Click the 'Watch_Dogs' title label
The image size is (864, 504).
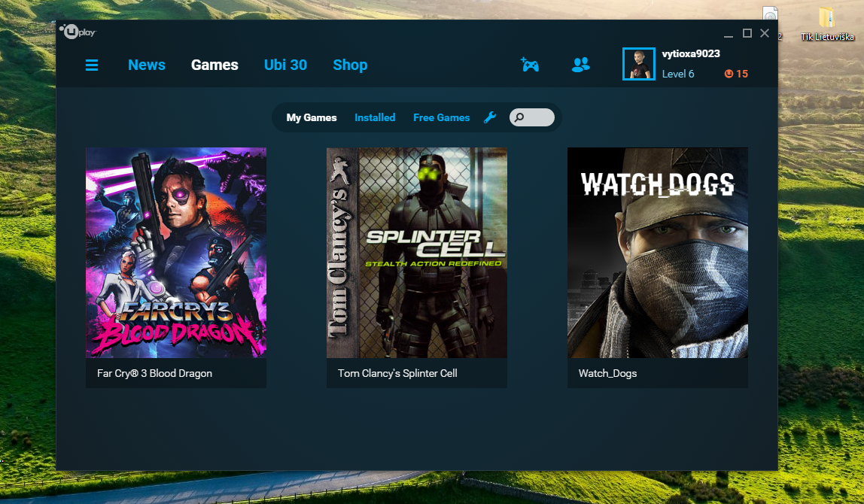607,373
